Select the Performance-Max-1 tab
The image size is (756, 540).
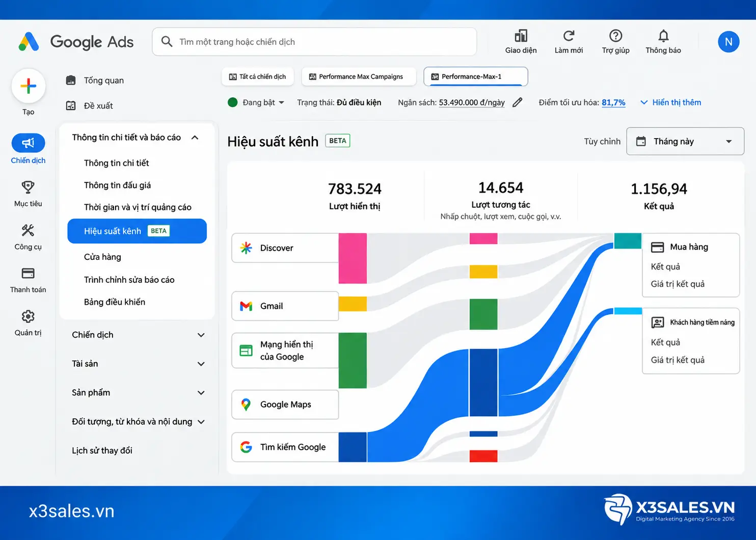pos(475,76)
